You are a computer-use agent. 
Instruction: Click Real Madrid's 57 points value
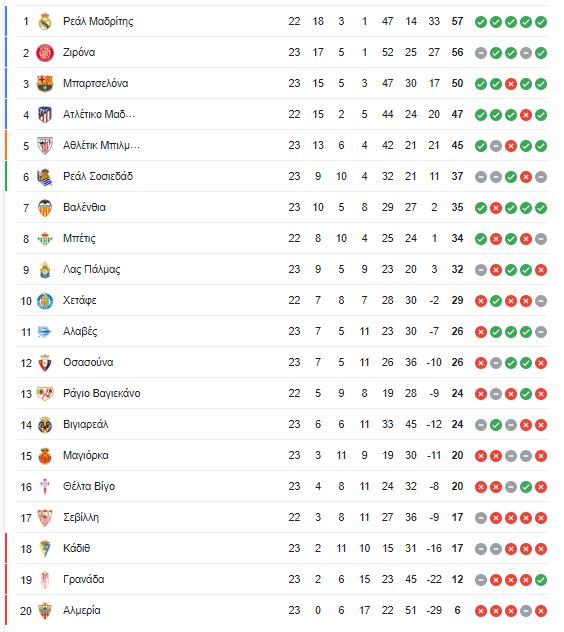[457, 21]
